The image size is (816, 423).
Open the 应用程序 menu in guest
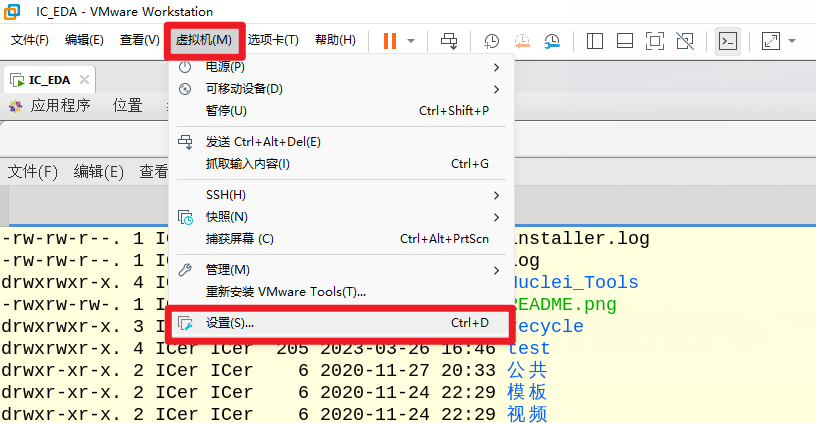tap(60, 106)
